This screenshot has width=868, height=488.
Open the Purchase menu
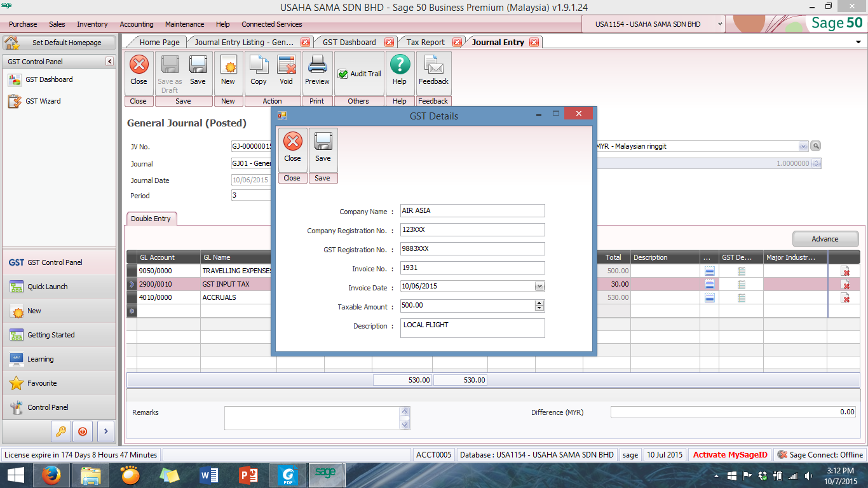tap(23, 24)
